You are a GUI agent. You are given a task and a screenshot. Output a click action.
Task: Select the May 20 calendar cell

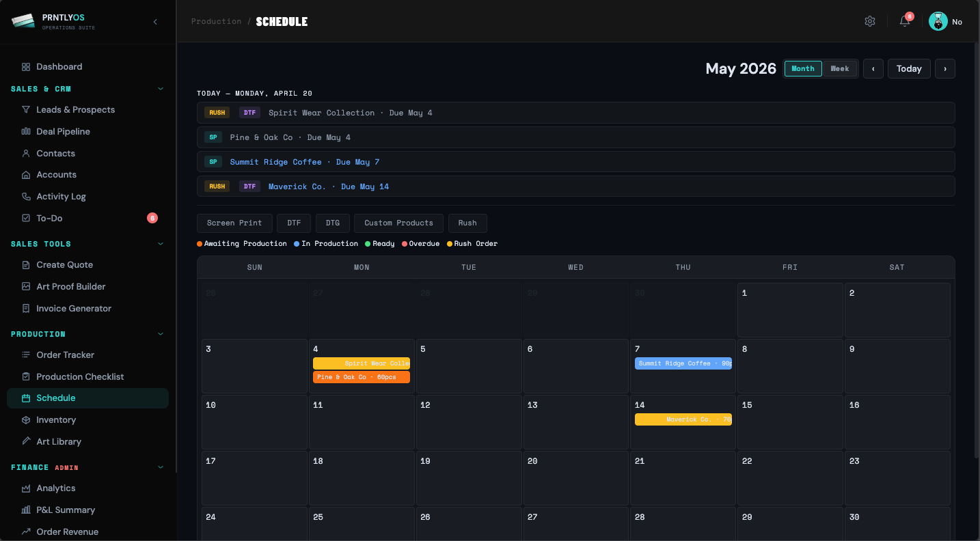(575, 477)
